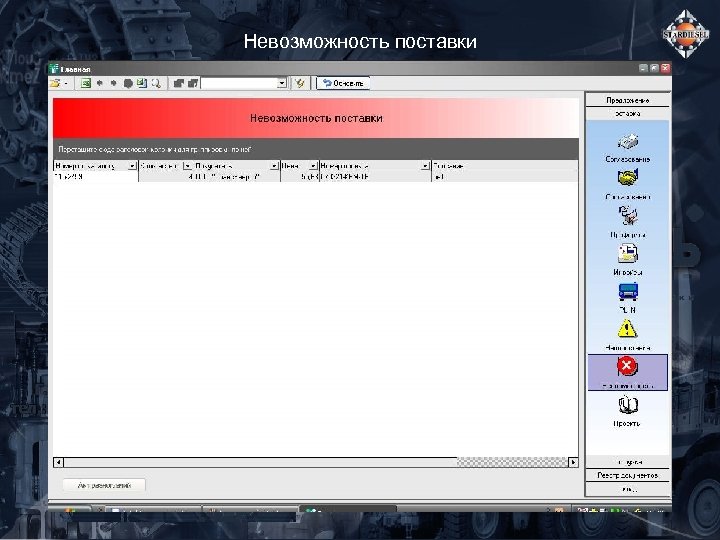The image size is (720, 540).
Task: Click the green sheet-with-arrow toolbar icon
Action: coord(142,83)
